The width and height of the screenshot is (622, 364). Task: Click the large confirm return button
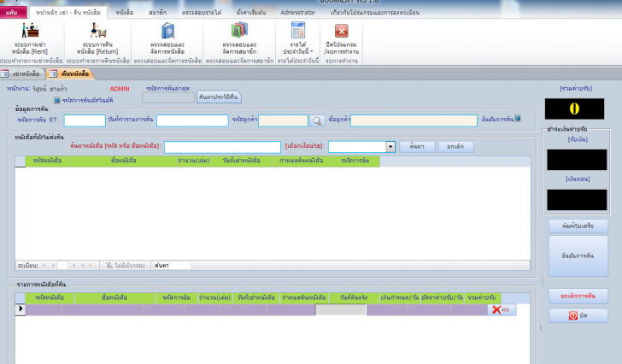point(578,255)
